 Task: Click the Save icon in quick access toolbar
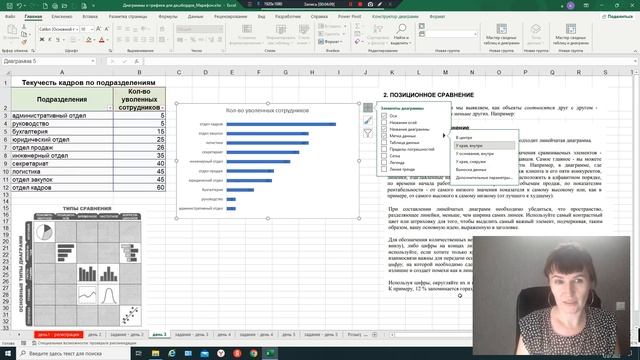(x=9, y=5)
